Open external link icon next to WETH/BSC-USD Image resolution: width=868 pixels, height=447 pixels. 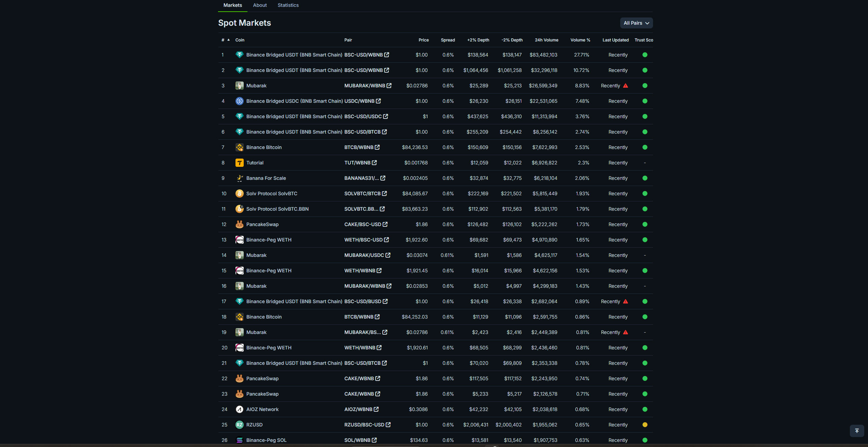point(386,240)
